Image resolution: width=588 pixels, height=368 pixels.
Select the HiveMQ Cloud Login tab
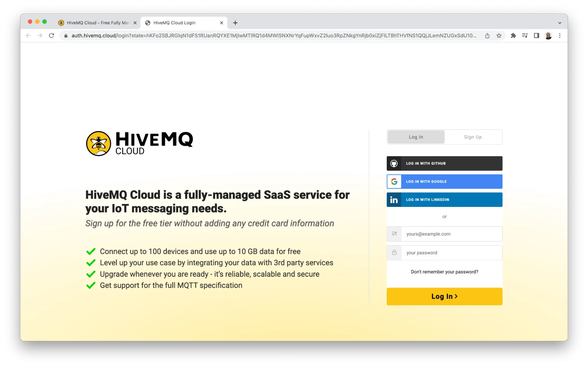click(184, 23)
